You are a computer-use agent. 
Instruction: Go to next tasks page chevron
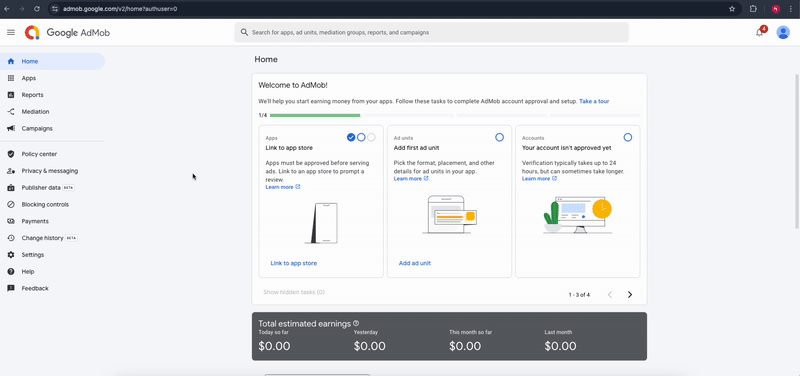click(630, 294)
